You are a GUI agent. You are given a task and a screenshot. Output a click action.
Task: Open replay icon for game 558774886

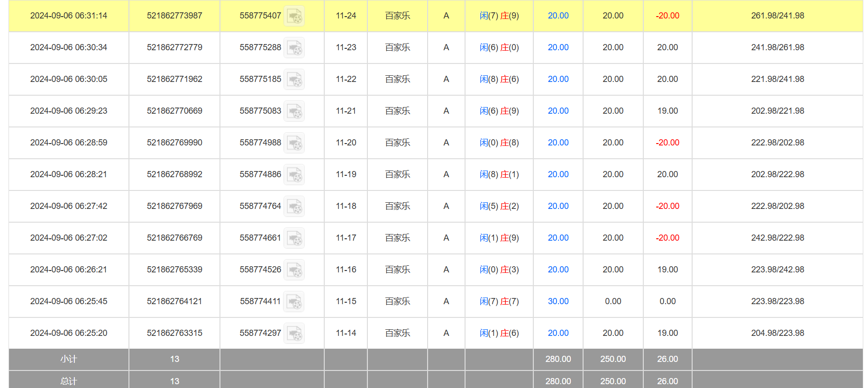click(x=294, y=175)
